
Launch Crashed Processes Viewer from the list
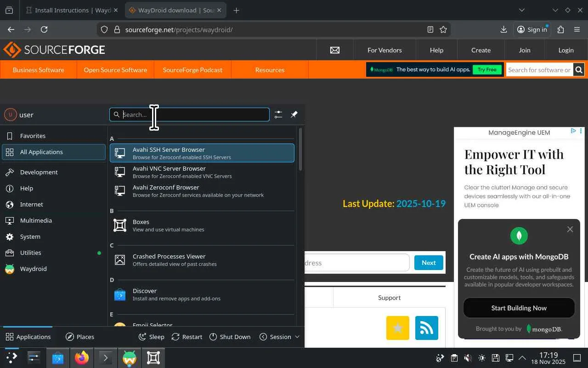pos(202,260)
